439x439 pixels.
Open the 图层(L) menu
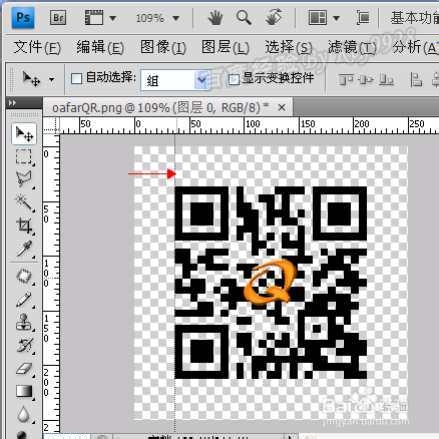coord(225,47)
